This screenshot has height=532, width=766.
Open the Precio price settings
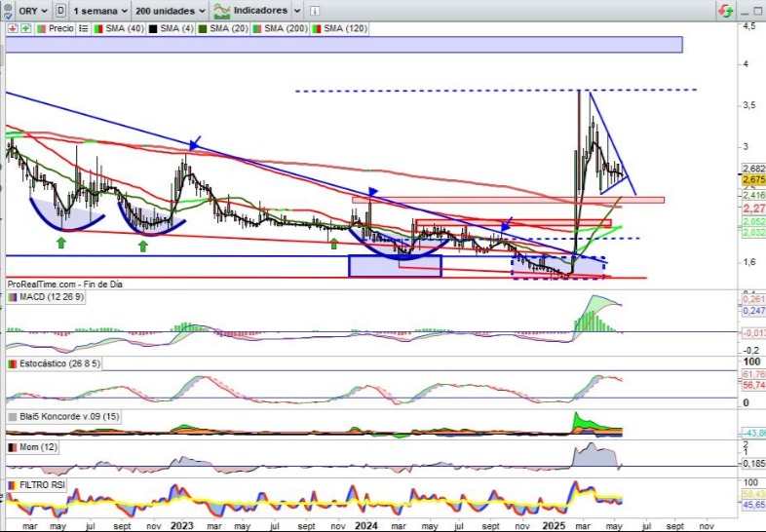pos(56,29)
